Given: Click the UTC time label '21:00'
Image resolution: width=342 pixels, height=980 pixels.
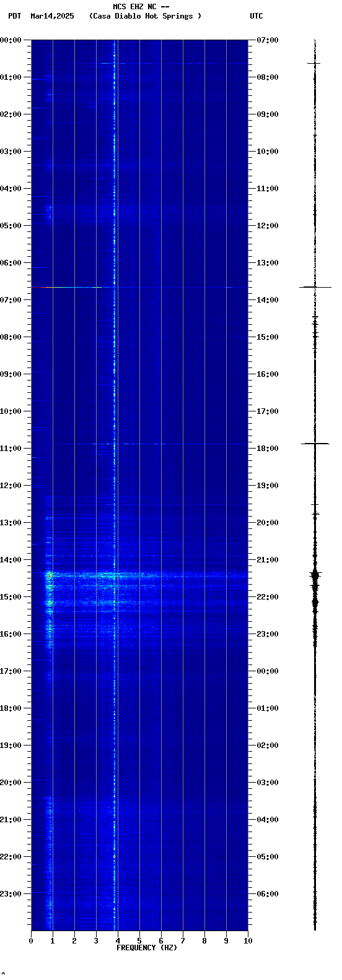Looking at the screenshot, I should [268, 560].
